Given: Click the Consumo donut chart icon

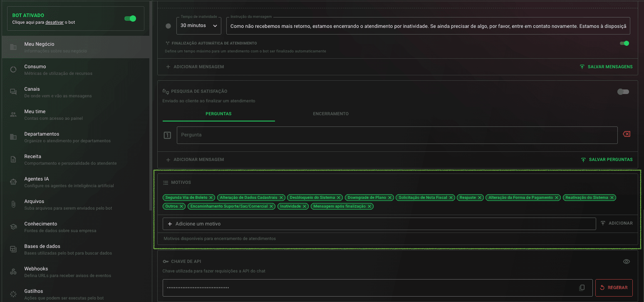Looking at the screenshot, I should pos(13,69).
